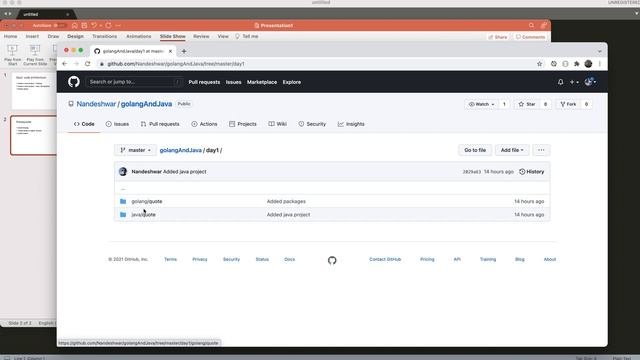Screen dimensions: 640x360
Task: Select slide 2 thumbnail in PowerPoint
Action: pos(33,136)
